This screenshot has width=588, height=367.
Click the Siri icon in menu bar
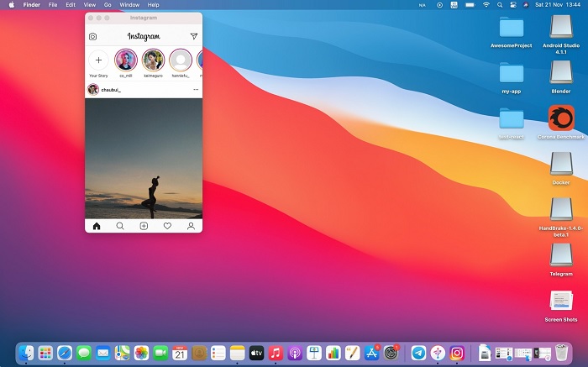click(x=526, y=5)
